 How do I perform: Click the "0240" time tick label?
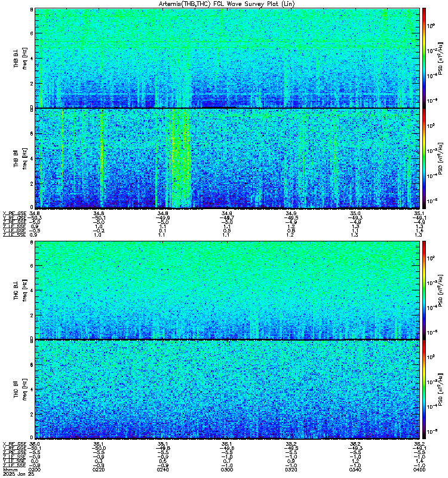coord(162,470)
